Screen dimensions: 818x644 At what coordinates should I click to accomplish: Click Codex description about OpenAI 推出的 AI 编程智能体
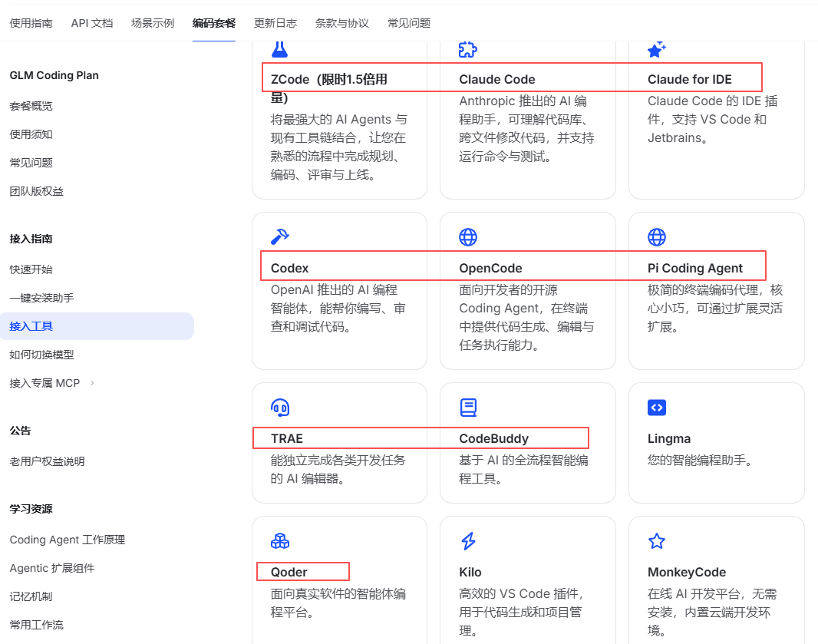tap(338, 309)
